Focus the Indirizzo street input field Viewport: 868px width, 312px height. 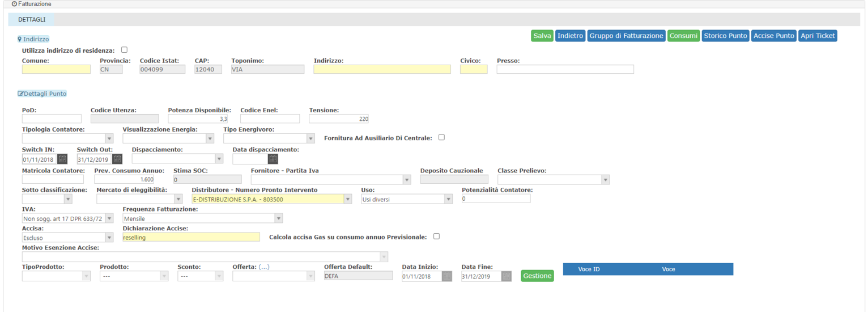click(382, 69)
